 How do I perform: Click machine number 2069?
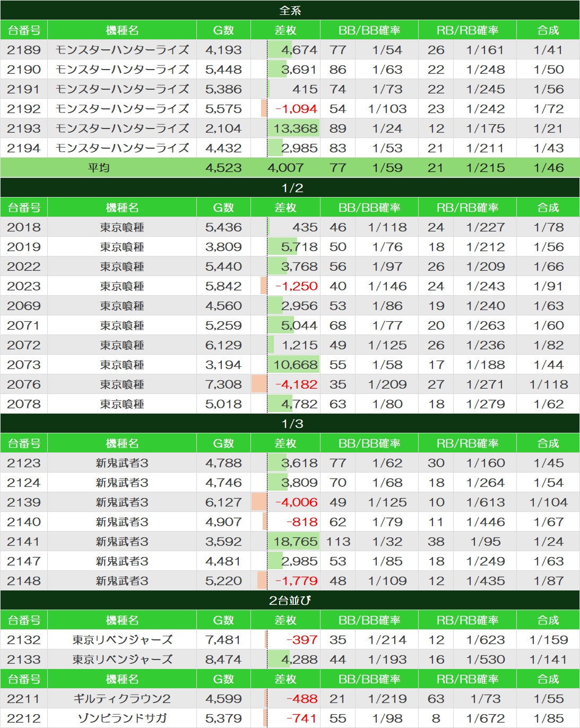pos(24,306)
